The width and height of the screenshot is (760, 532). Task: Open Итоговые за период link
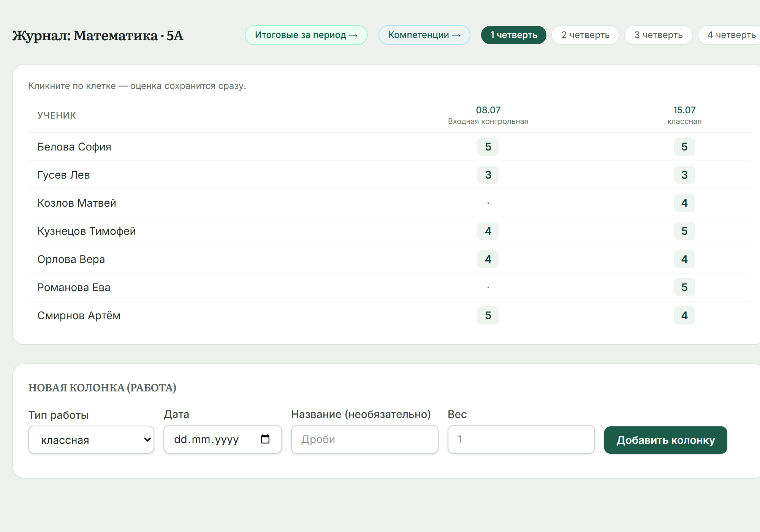pos(306,35)
